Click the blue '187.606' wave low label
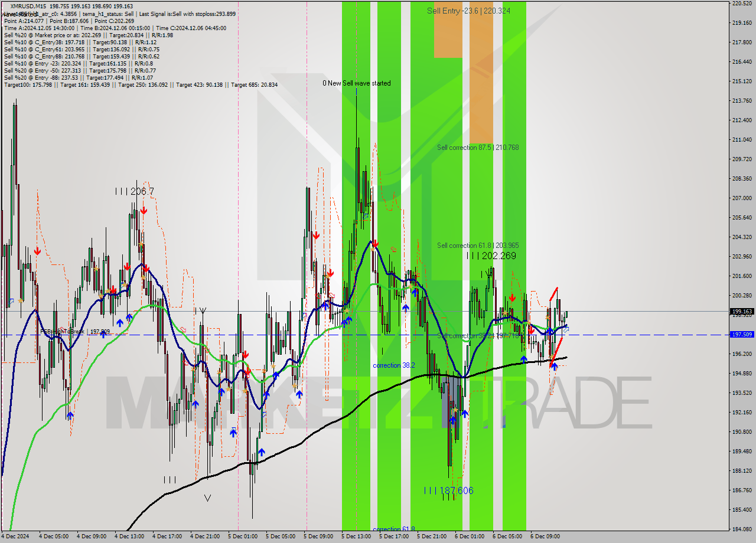 tap(457, 490)
